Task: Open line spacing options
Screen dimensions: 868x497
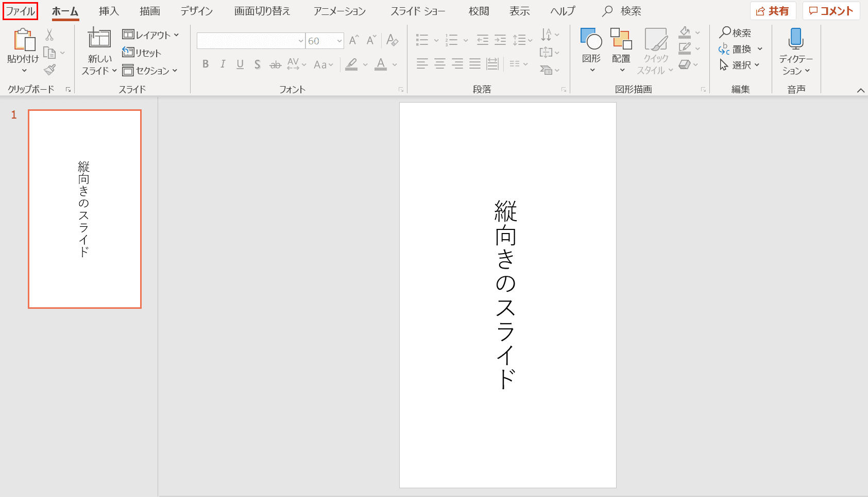Action: 522,40
